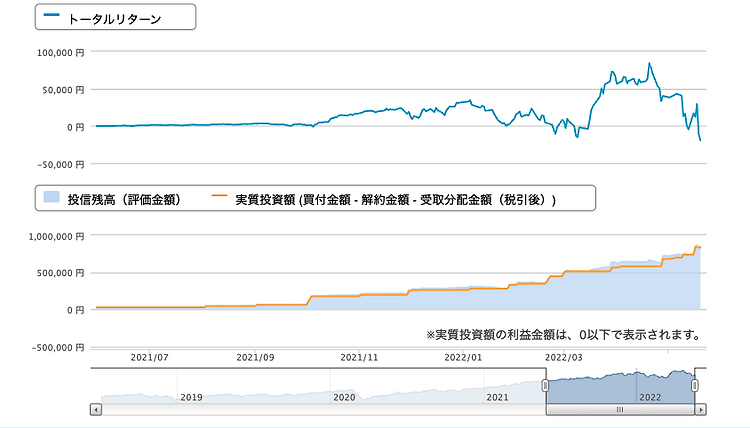Toggle the 実質投資額 legend series
The height and width of the screenshot is (428, 750).
coord(384,199)
